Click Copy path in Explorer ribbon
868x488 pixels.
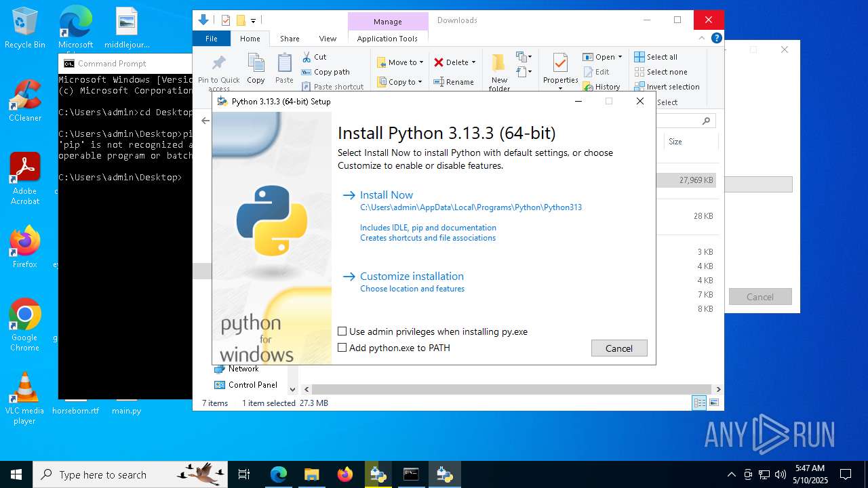325,72
